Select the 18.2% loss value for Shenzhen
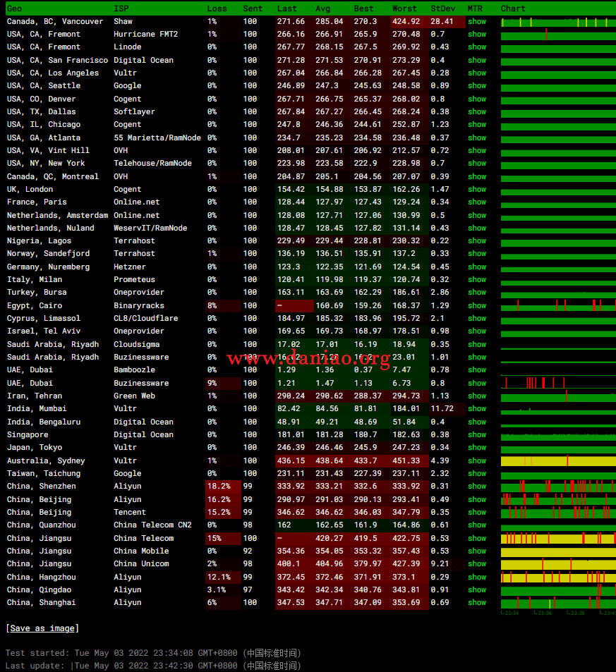This screenshot has height=672, width=616. [x=219, y=487]
